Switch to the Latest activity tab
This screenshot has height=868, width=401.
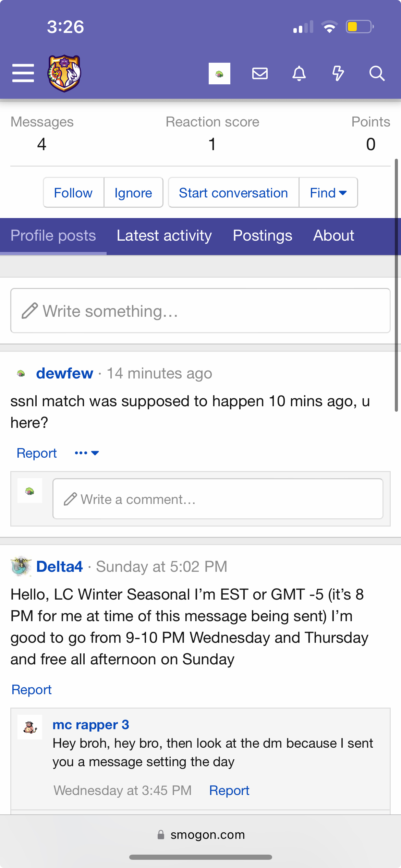tap(164, 236)
